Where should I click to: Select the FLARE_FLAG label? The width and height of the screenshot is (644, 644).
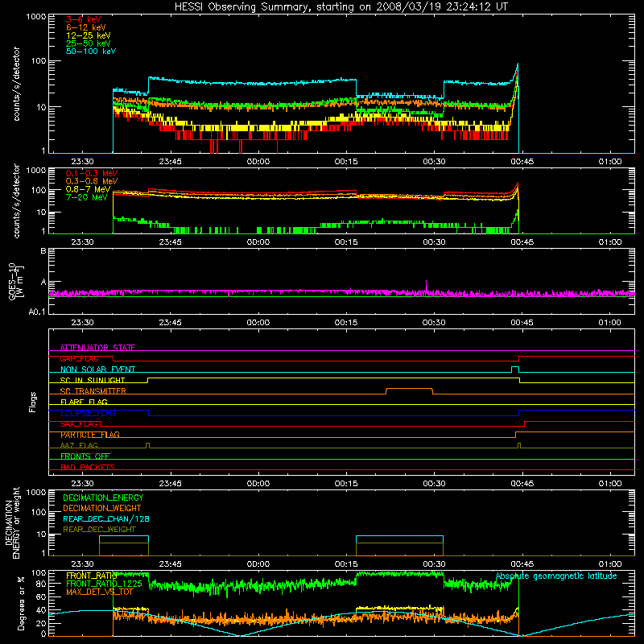tap(84, 402)
